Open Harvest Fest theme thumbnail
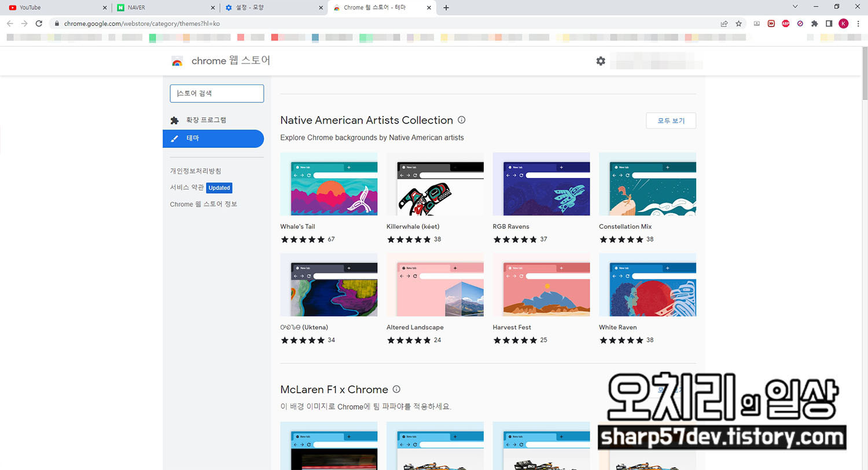Screen dimensions: 868x470 tap(541, 284)
